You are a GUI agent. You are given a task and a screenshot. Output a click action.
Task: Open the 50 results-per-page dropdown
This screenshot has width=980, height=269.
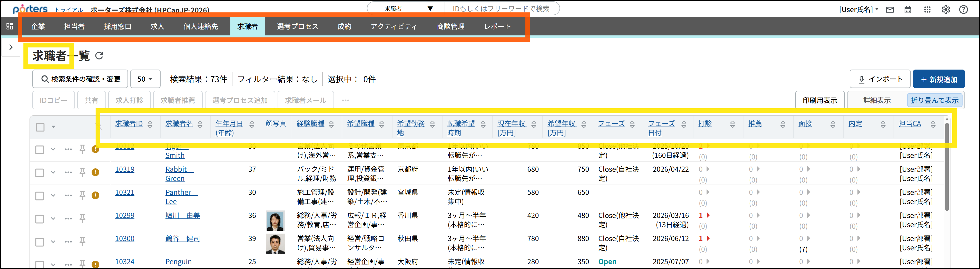[145, 79]
